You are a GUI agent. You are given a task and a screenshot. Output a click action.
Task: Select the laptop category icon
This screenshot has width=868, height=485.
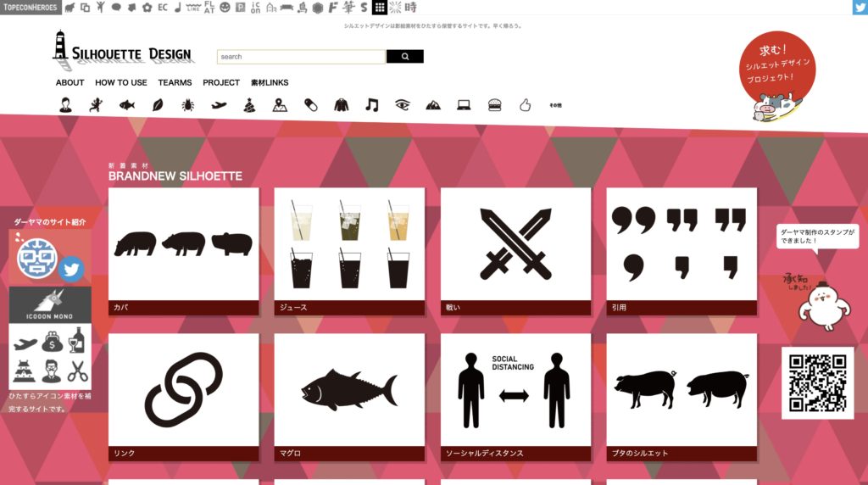tap(464, 104)
